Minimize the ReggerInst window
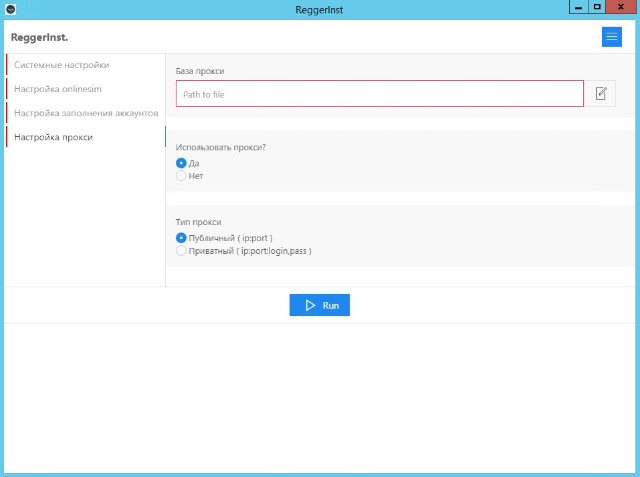The height and width of the screenshot is (477, 640). (577, 7)
